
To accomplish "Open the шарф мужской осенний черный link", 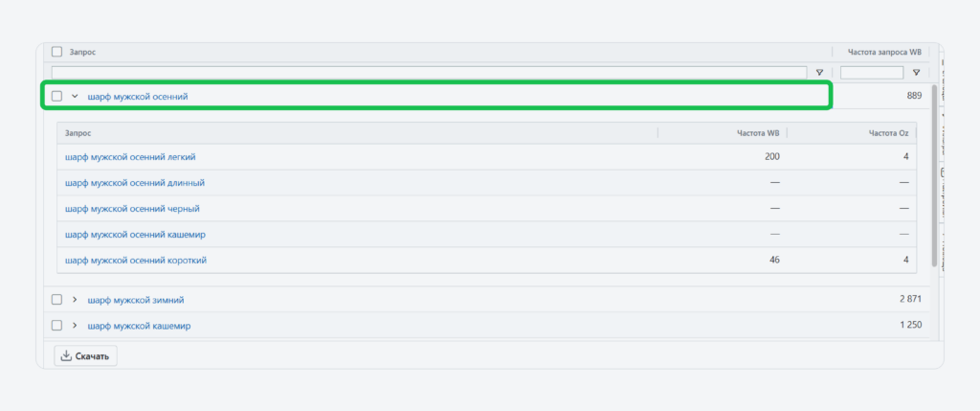I will click(132, 208).
